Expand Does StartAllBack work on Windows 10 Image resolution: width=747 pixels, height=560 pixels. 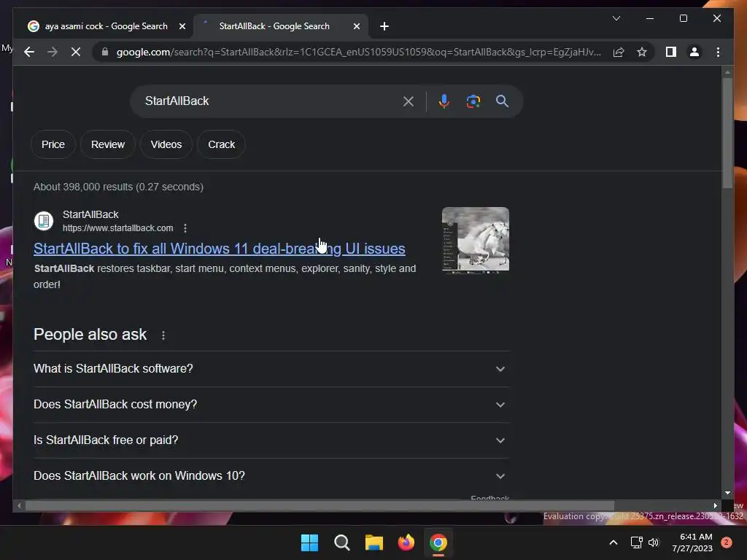271,475
